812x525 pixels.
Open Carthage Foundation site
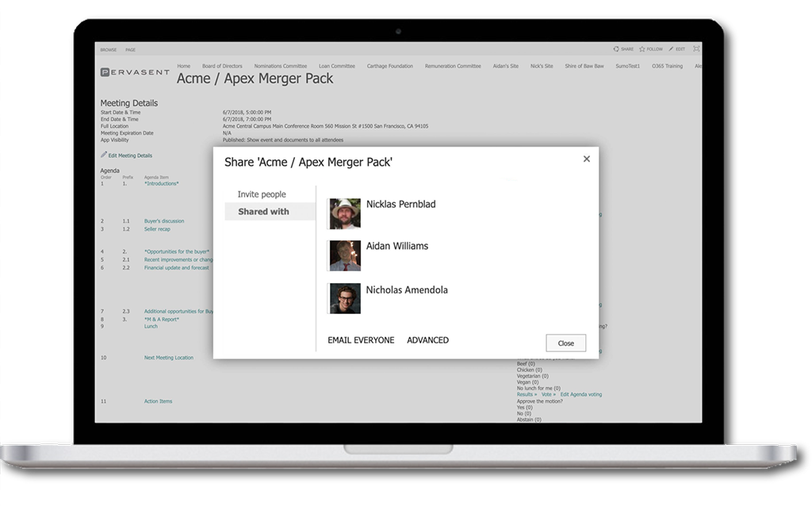pyautogui.click(x=390, y=67)
